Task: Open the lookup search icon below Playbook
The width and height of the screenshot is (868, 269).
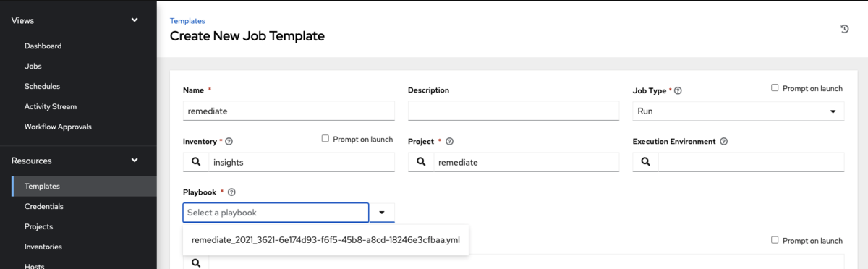Action: pos(196,264)
